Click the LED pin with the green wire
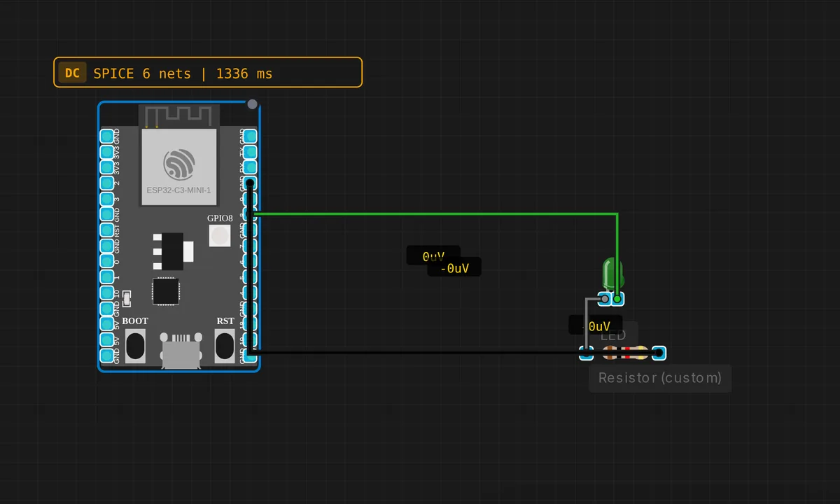 (x=617, y=299)
